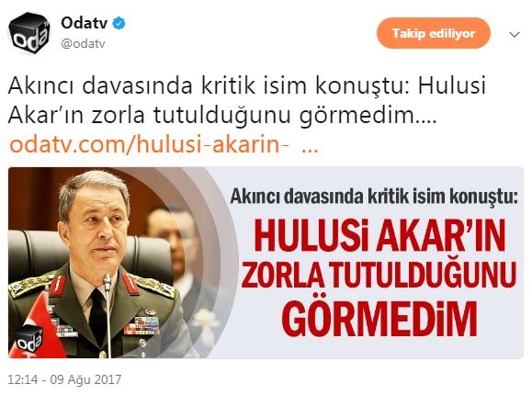Open the Odatv profile avatar
Viewport: 532px width, 395px height.
tap(28, 33)
